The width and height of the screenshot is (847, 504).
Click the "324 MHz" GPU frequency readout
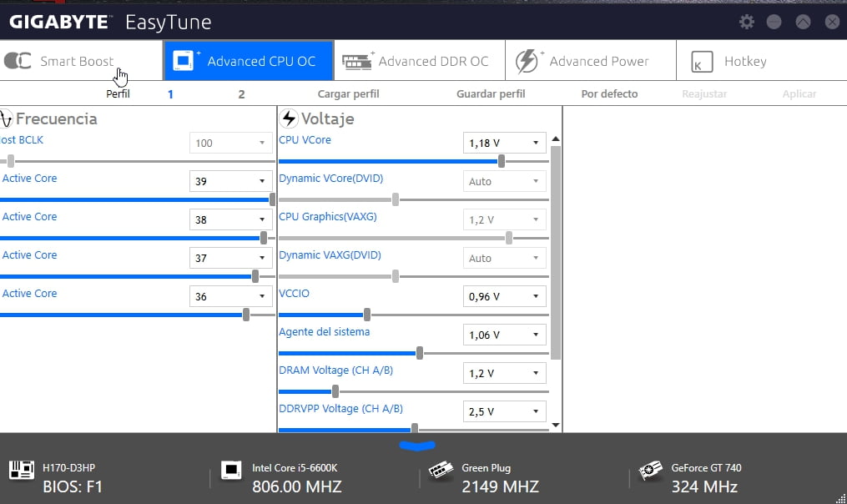coord(704,486)
